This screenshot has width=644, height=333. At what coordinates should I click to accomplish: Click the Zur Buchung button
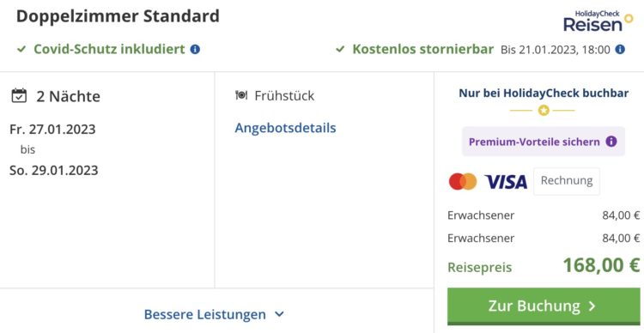tap(544, 306)
